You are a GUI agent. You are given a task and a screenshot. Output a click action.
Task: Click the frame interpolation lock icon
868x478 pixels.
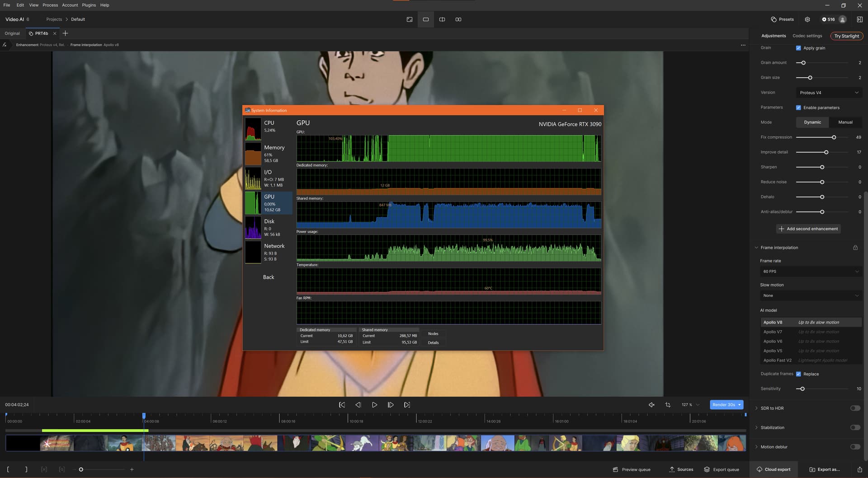coord(855,248)
